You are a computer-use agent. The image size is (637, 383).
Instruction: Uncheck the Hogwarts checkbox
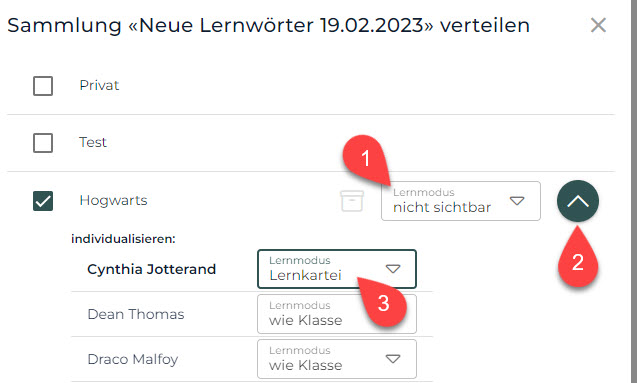click(43, 201)
